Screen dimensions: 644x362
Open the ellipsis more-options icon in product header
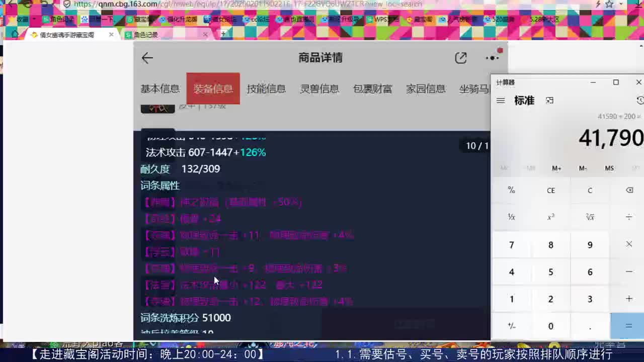pyautogui.click(x=492, y=58)
